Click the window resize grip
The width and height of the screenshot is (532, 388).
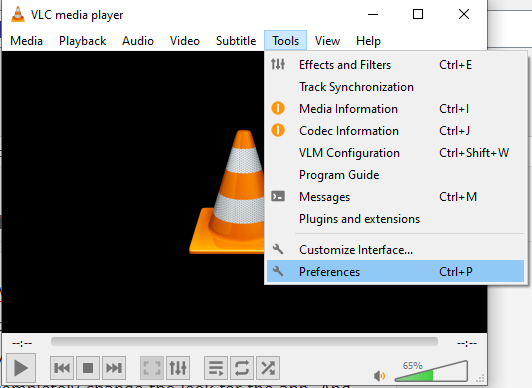tap(480, 378)
